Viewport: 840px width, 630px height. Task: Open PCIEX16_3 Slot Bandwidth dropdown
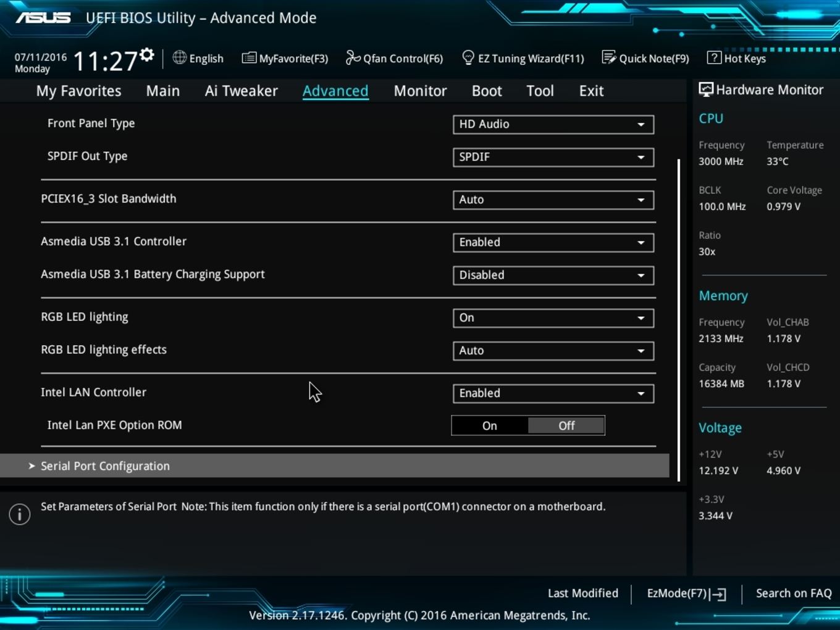point(553,199)
